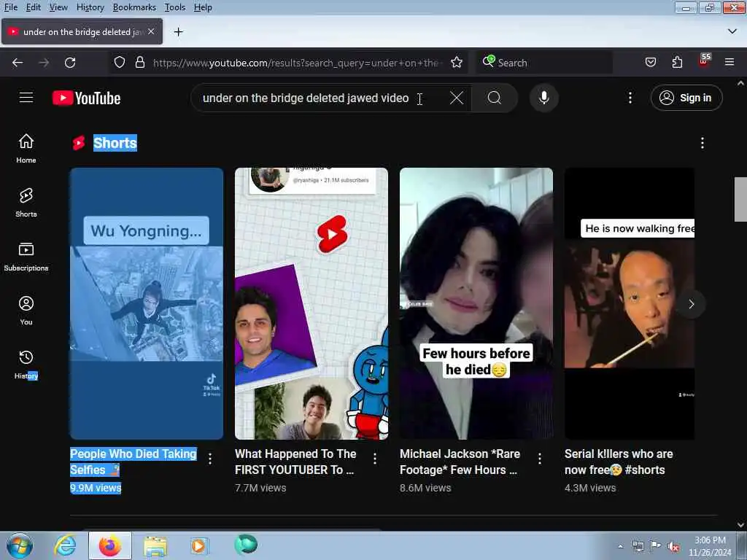Screen dimensions: 747x560
Task: Open options for People Who Died short
Action: (x=210, y=459)
